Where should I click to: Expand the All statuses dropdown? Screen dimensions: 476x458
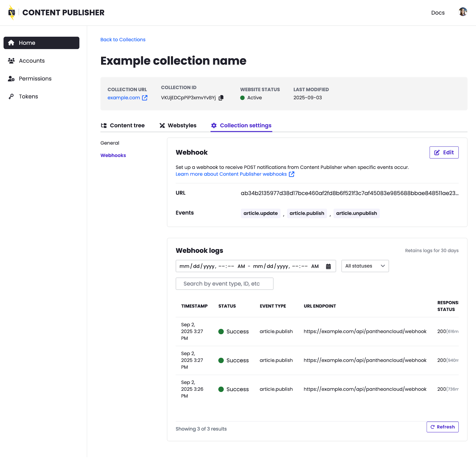point(365,266)
